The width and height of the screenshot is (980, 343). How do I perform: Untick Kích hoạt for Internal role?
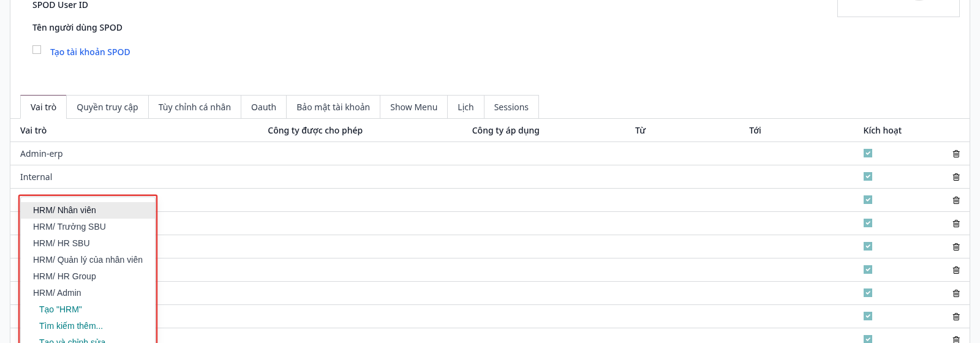(868, 176)
